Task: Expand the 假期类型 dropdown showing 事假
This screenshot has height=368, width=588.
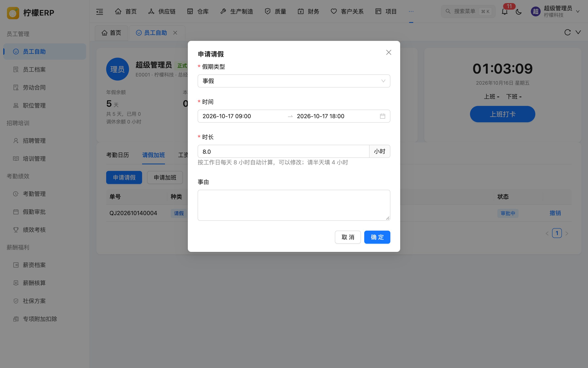Action: click(294, 81)
